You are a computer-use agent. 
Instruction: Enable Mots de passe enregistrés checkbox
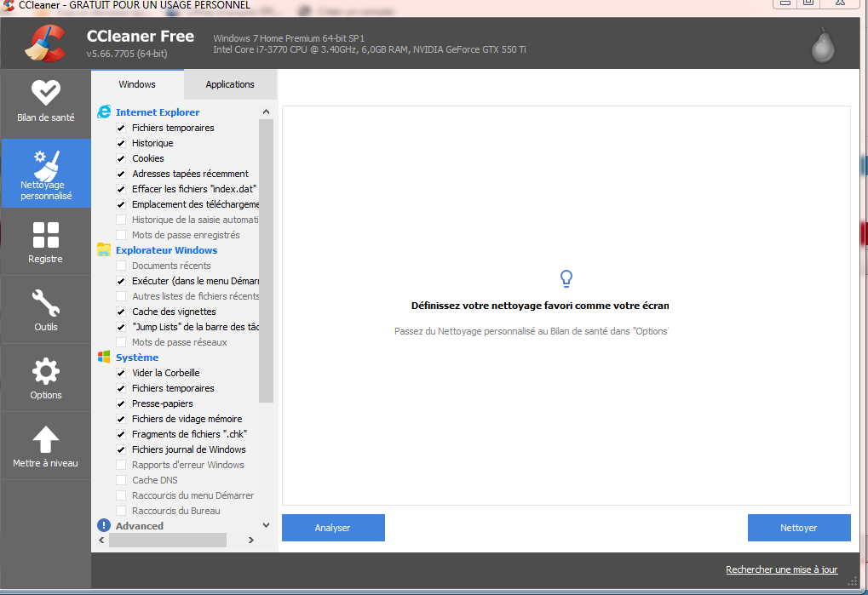[x=121, y=235]
